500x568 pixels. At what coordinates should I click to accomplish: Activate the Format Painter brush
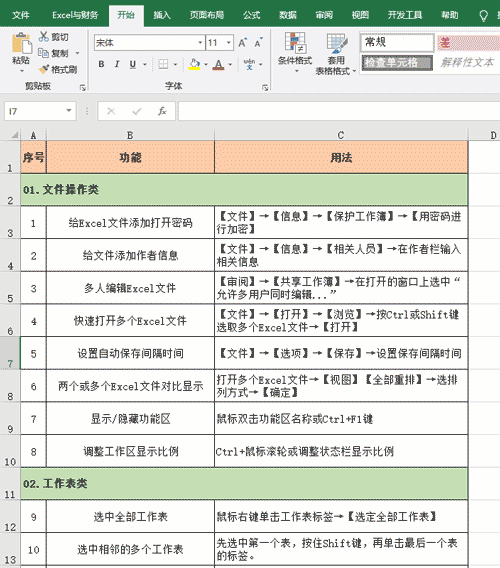pos(44,69)
